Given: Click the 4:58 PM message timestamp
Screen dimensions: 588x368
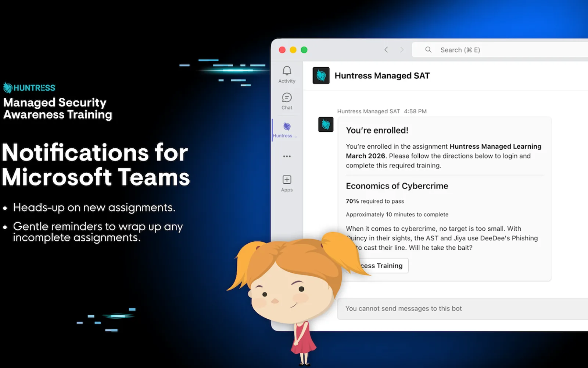Looking at the screenshot, I should 415,111.
